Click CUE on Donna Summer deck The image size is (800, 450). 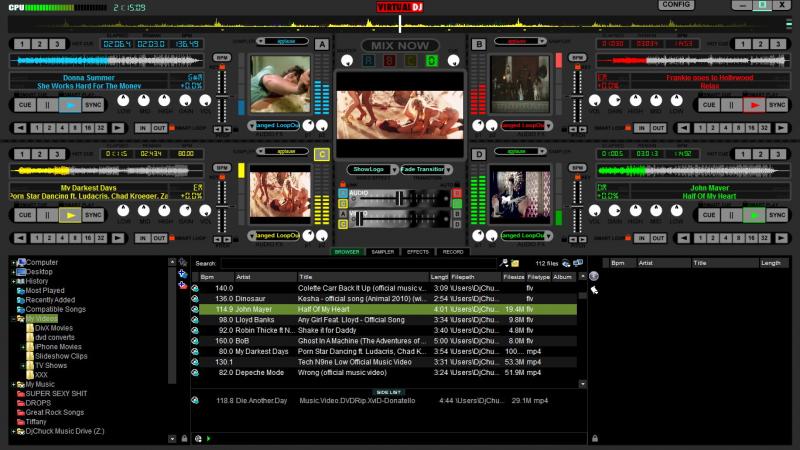pyautogui.click(x=25, y=105)
